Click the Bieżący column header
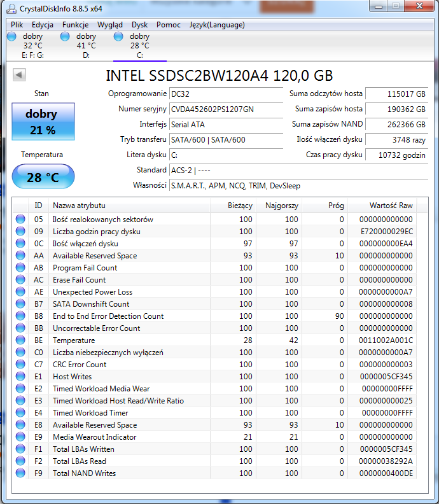The image size is (439, 504). coord(233,206)
